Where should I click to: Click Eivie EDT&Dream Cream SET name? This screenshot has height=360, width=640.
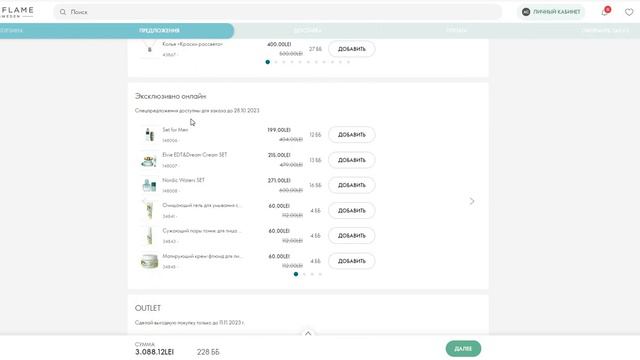(x=195, y=155)
